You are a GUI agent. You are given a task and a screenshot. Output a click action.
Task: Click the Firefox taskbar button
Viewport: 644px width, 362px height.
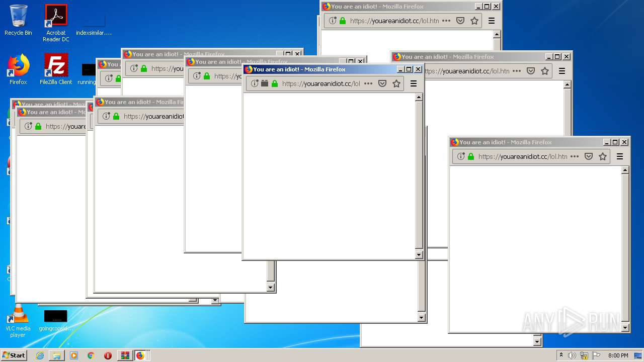140,355
